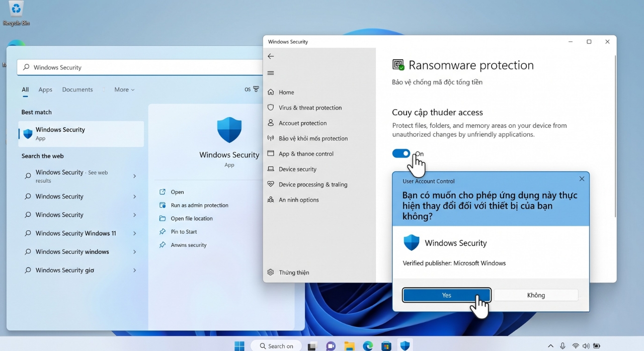The image size is (644, 351).
Task: Click the settings gear icon beside Thứng thiện
Action: pyautogui.click(x=271, y=272)
